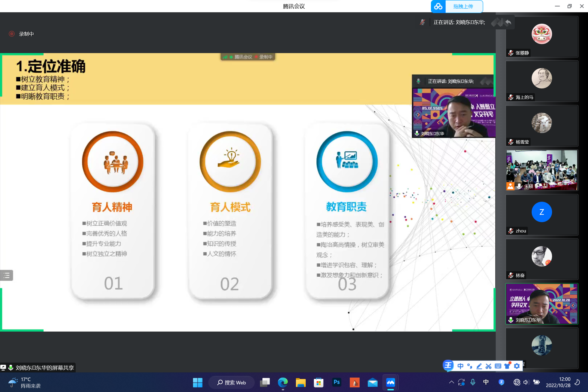This screenshot has height=392, width=588.
Task: Click the cloud upload icon at top
Action: tap(438, 6)
